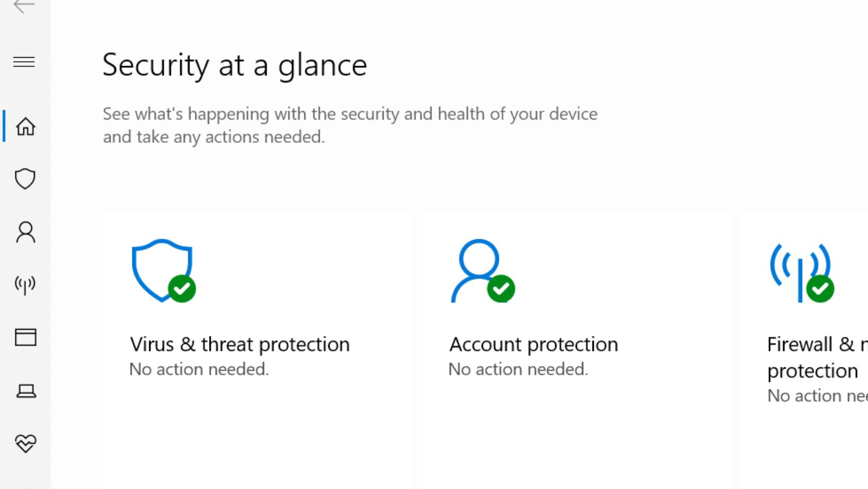The image size is (868, 489).
Task: Open Account protection from the sidebar person icon
Action: click(25, 232)
